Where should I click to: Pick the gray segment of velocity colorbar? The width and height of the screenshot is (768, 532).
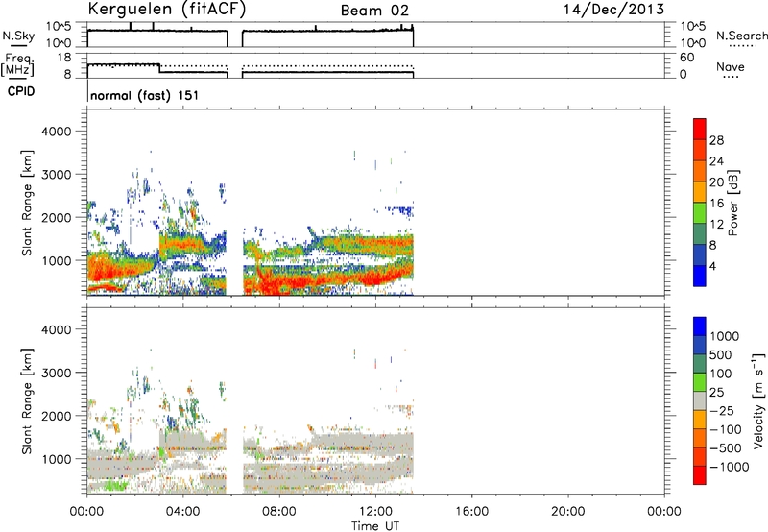pyautogui.click(x=700, y=401)
